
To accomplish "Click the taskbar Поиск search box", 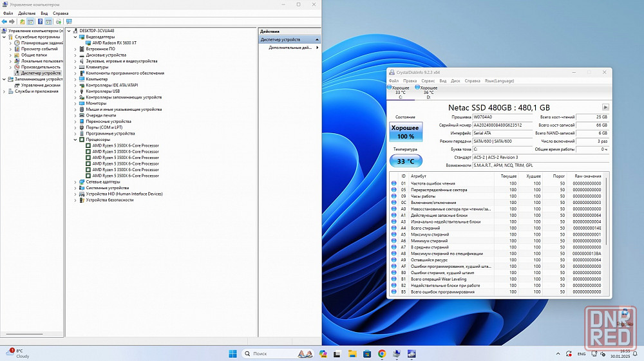I will (270, 353).
